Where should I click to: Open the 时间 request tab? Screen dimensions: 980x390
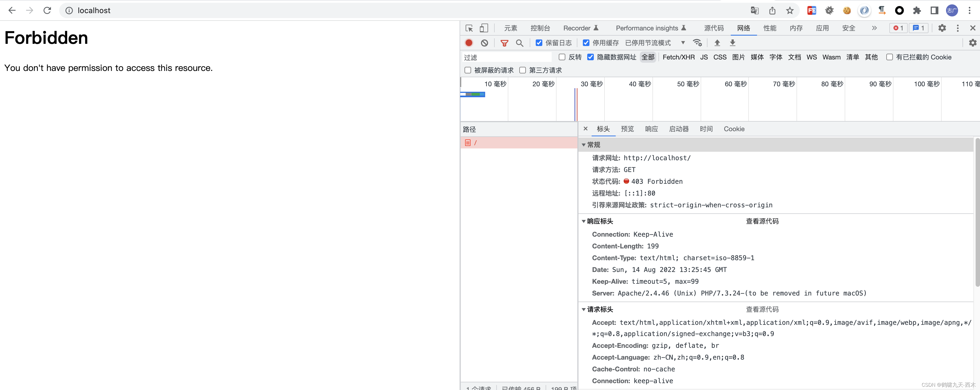tap(706, 129)
